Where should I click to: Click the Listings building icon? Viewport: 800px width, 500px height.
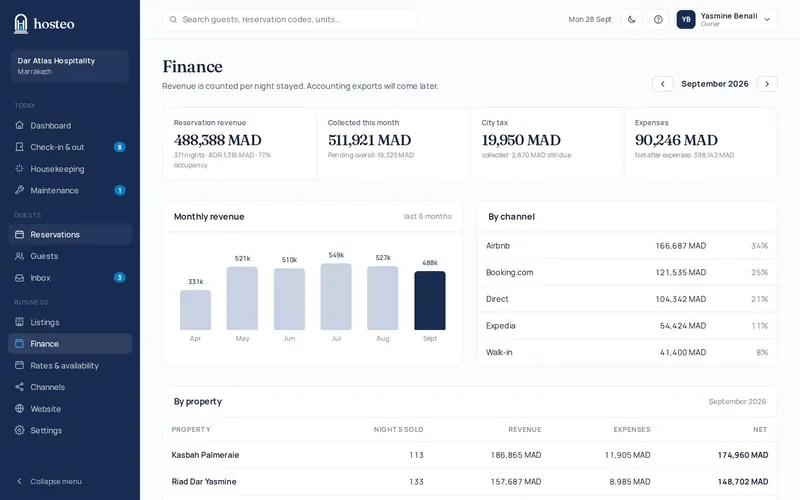coord(19,322)
